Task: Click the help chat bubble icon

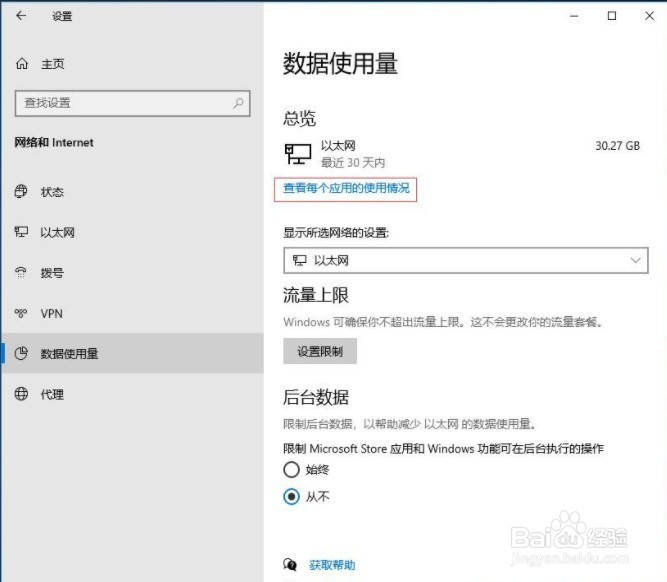Action: coord(290,565)
